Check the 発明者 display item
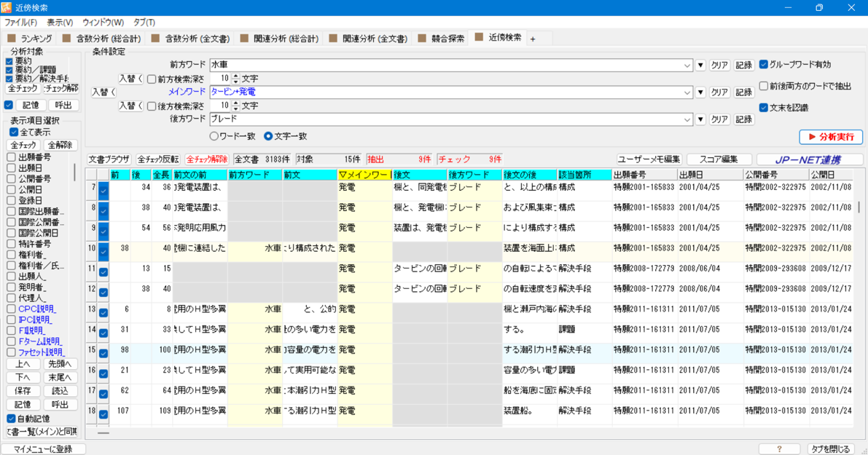 pos(11,287)
